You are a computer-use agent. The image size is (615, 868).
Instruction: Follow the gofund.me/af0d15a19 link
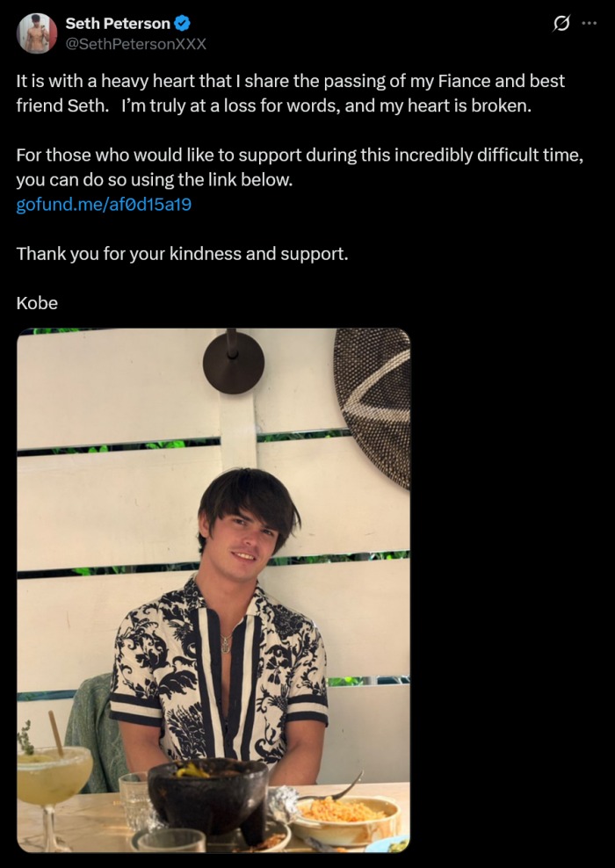tap(104, 205)
